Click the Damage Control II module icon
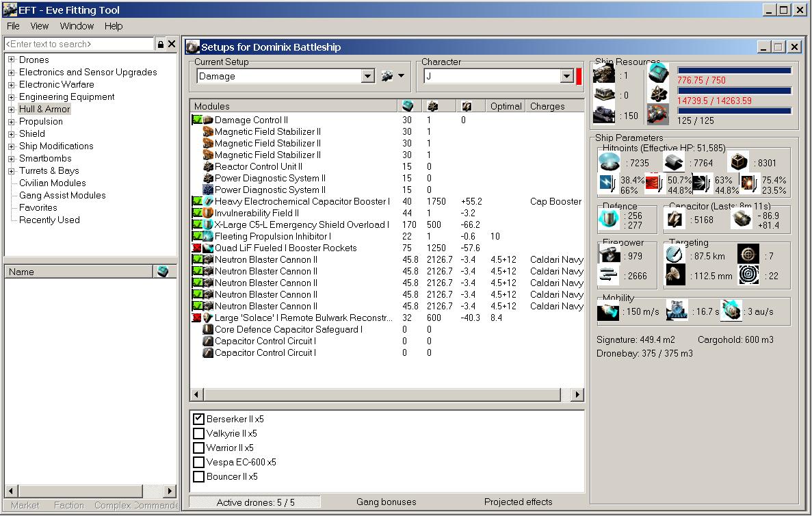 pos(209,120)
